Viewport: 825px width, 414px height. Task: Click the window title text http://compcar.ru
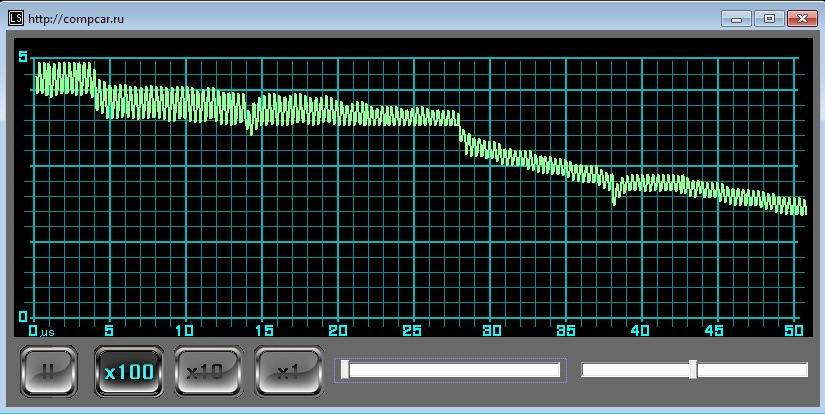pyautogui.click(x=69, y=19)
